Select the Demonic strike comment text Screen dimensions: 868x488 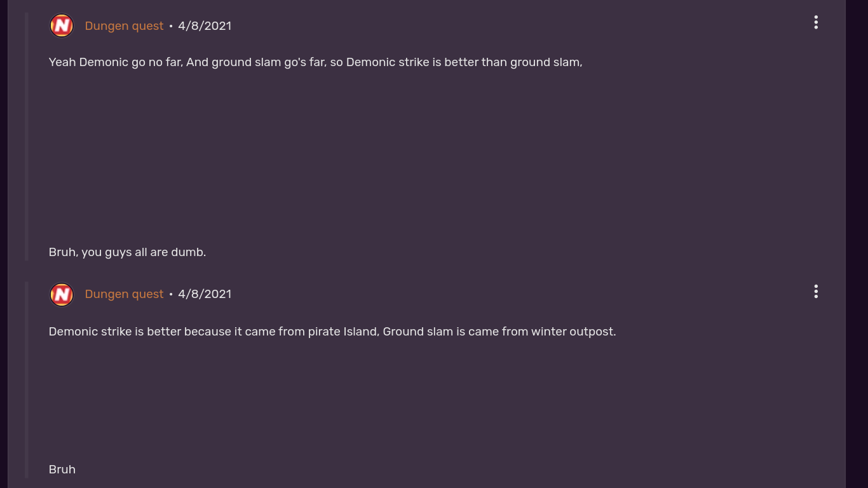coord(332,331)
